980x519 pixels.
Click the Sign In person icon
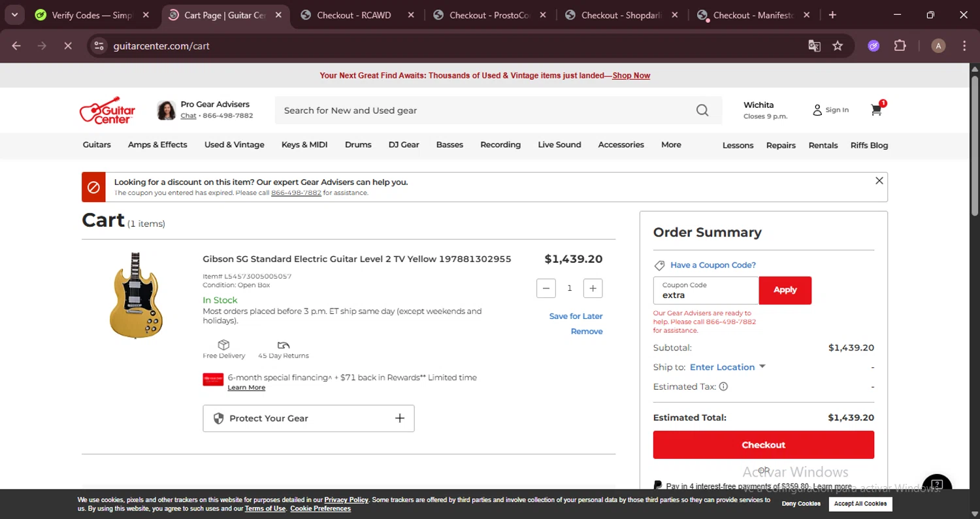pyautogui.click(x=817, y=110)
